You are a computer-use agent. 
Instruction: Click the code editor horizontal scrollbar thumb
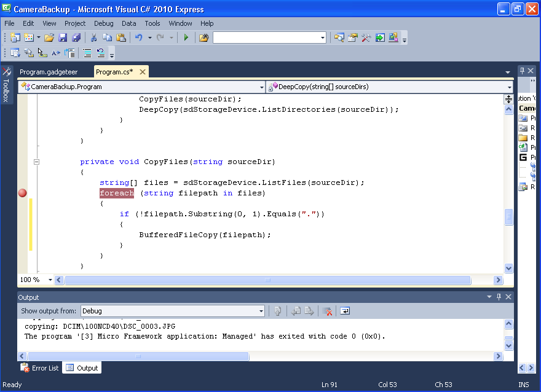tap(268, 280)
